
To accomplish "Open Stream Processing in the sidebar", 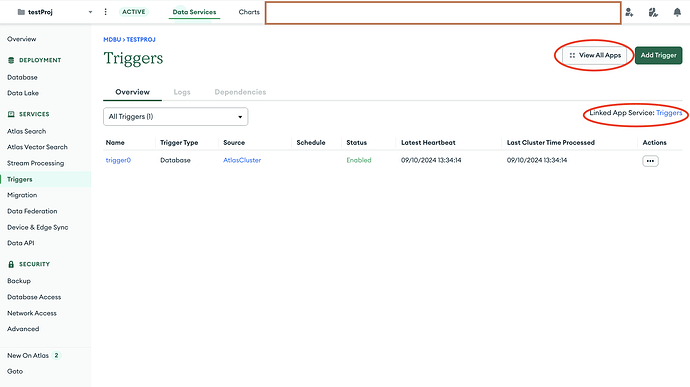I will (x=36, y=163).
